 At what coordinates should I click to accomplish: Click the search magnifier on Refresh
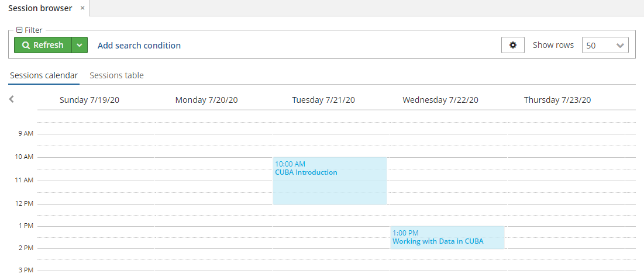pyautogui.click(x=26, y=45)
